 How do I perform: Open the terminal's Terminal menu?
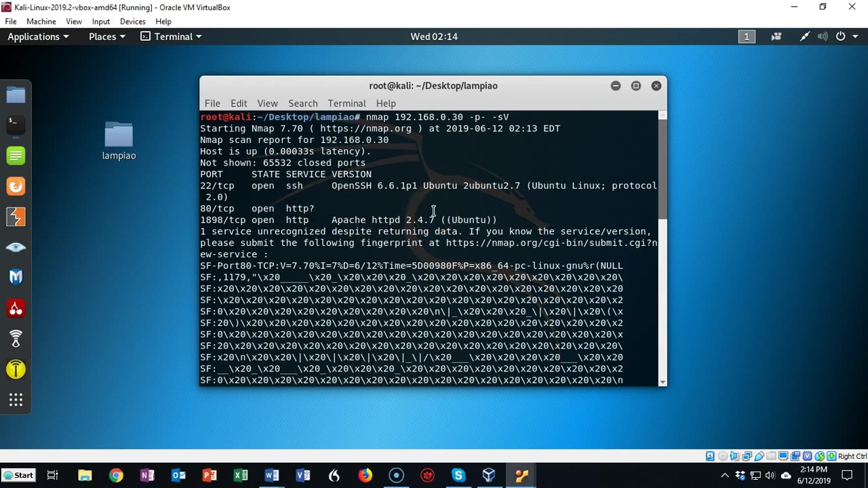347,103
